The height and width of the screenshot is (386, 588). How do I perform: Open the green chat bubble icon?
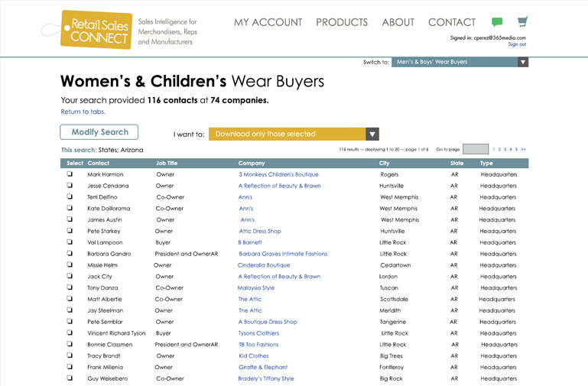pos(497,22)
